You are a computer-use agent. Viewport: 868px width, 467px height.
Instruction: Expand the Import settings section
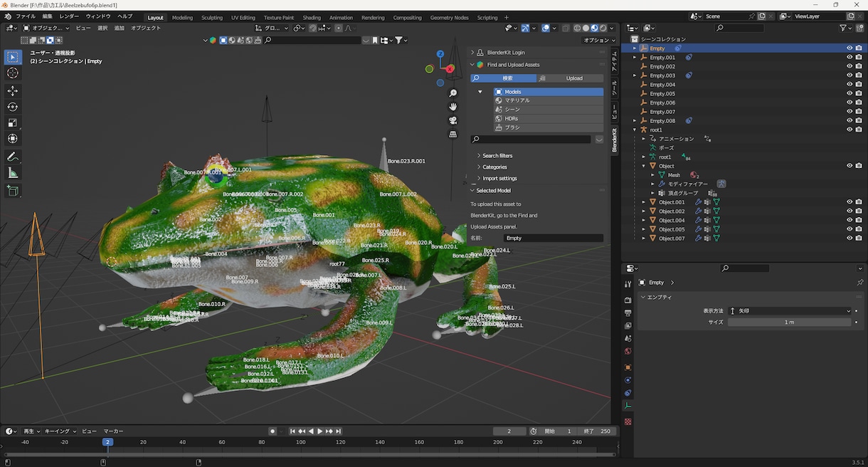(499, 179)
